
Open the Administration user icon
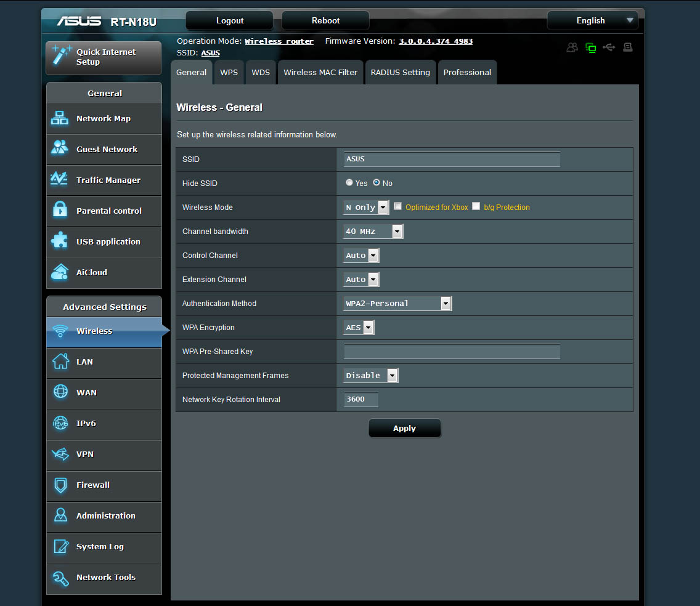(x=61, y=515)
